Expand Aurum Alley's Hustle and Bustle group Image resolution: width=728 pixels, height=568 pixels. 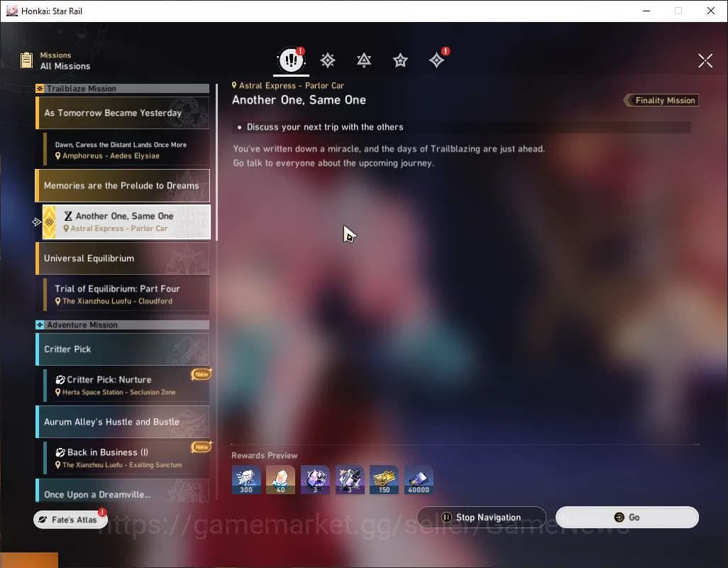(123, 422)
